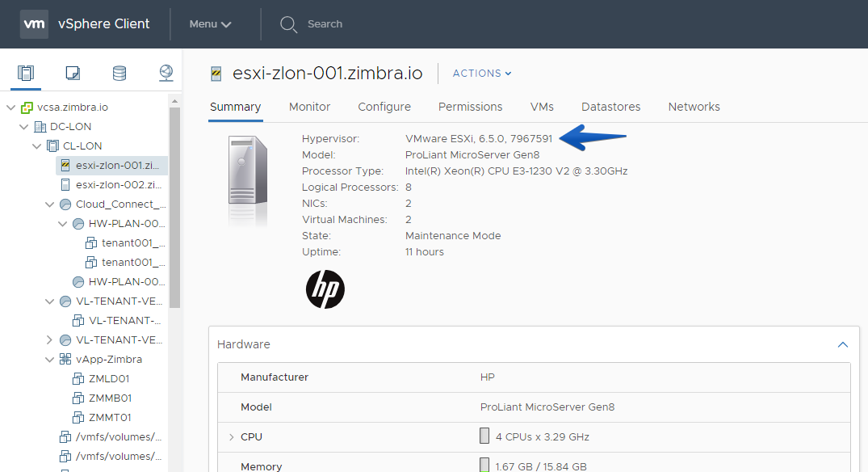Click the search magnifier icon
Viewport: 868px width, 472px height.
click(288, 24)
